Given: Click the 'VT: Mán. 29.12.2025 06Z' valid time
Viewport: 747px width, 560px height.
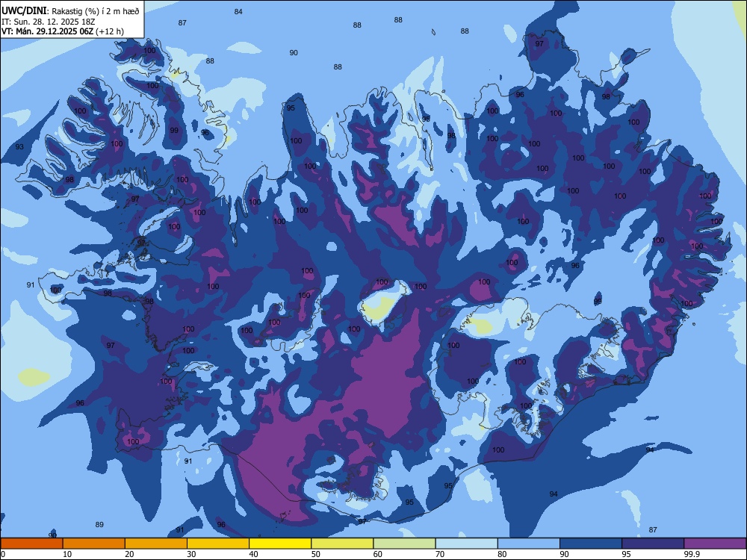Looking at the screenshot, I should click(47, 31).
